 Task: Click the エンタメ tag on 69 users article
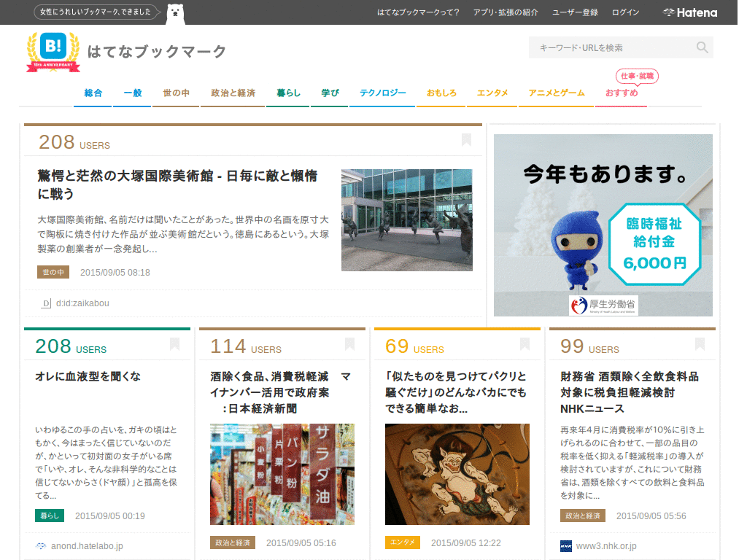point(403,542)
